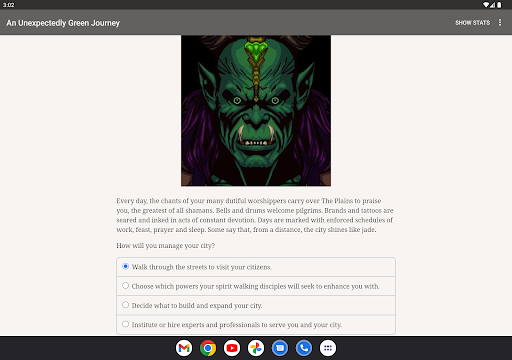Open the Messages app icon

pos(280,348)
